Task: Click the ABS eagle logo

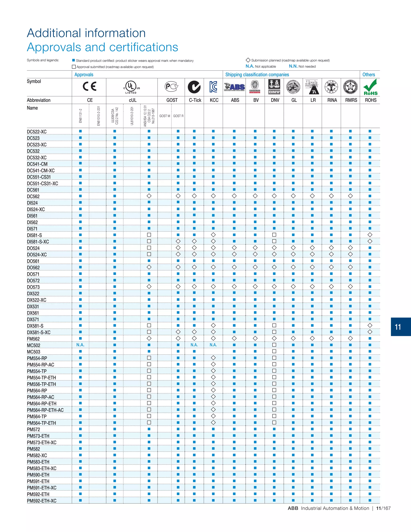Action: [234, 87]
